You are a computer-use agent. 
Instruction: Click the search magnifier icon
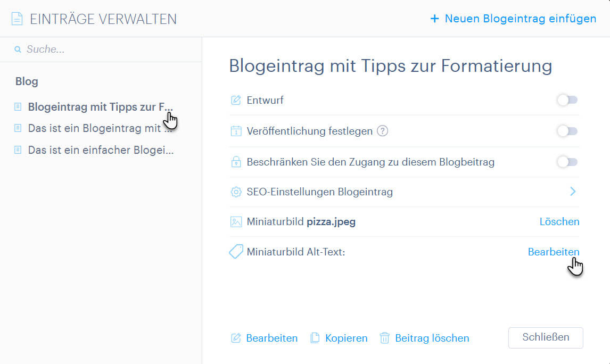click(18, 49)
